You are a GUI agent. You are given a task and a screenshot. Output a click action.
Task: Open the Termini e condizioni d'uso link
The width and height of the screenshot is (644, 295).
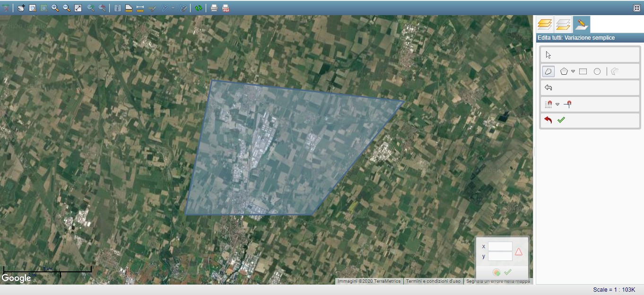pos(433,281)
